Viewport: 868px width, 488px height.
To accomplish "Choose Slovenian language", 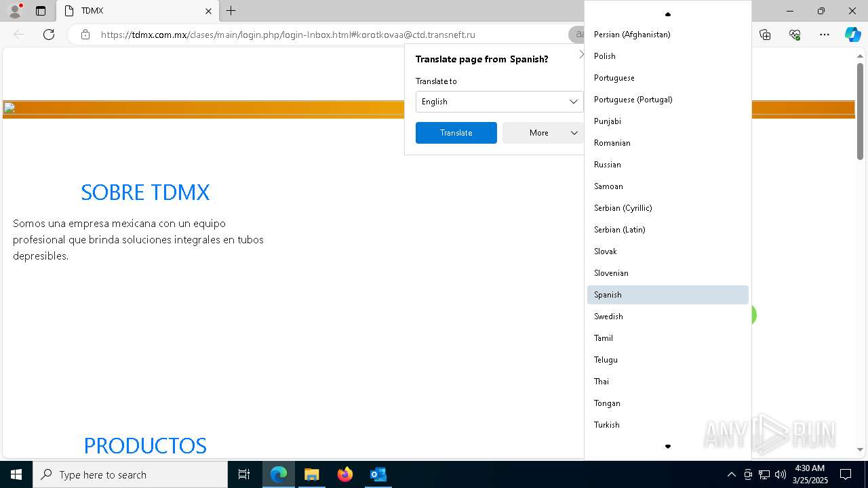I will click(668, 273).
